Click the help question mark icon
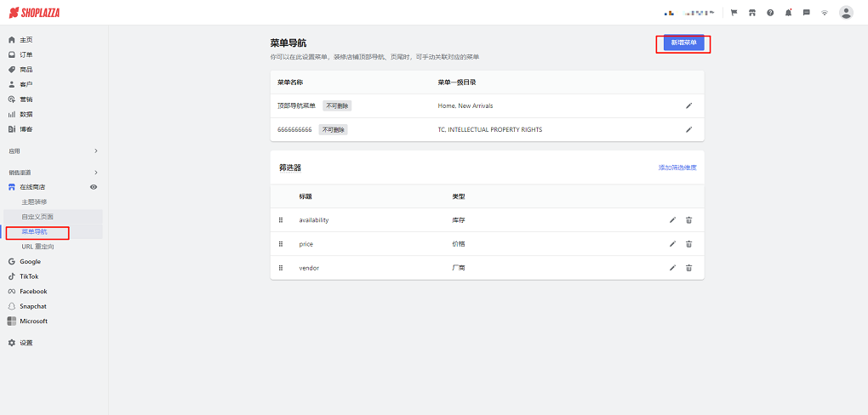Screen dimensions: 868x415 (770, 13)
